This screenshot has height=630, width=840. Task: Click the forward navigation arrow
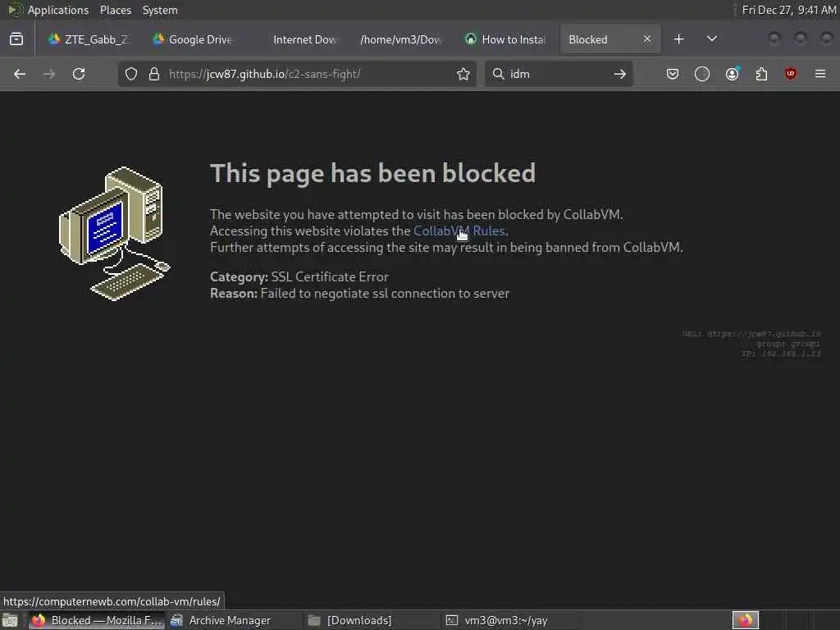pyautogui.click(x=49, y=74)
